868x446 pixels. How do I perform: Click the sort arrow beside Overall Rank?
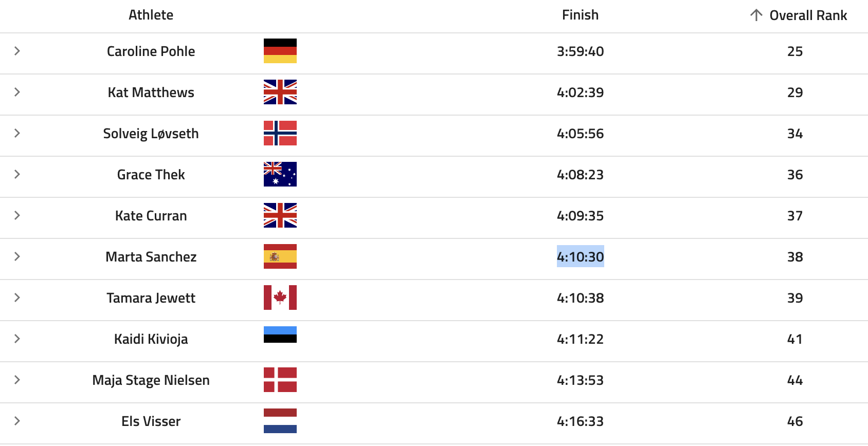coord(756,15)
